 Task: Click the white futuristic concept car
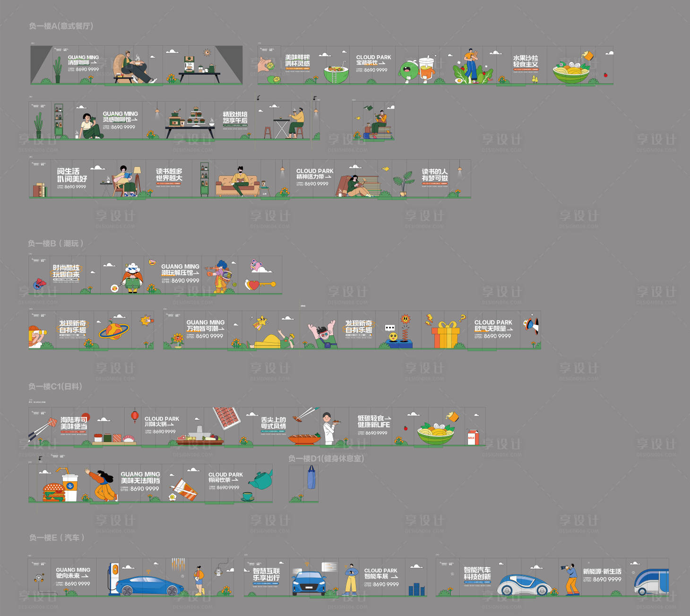pos(525,585)
